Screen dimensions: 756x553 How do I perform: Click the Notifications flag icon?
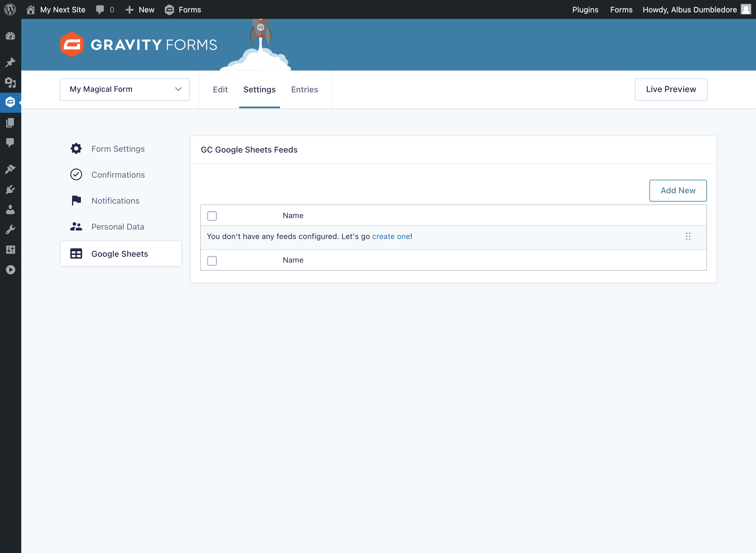click(x=76, y=200)
